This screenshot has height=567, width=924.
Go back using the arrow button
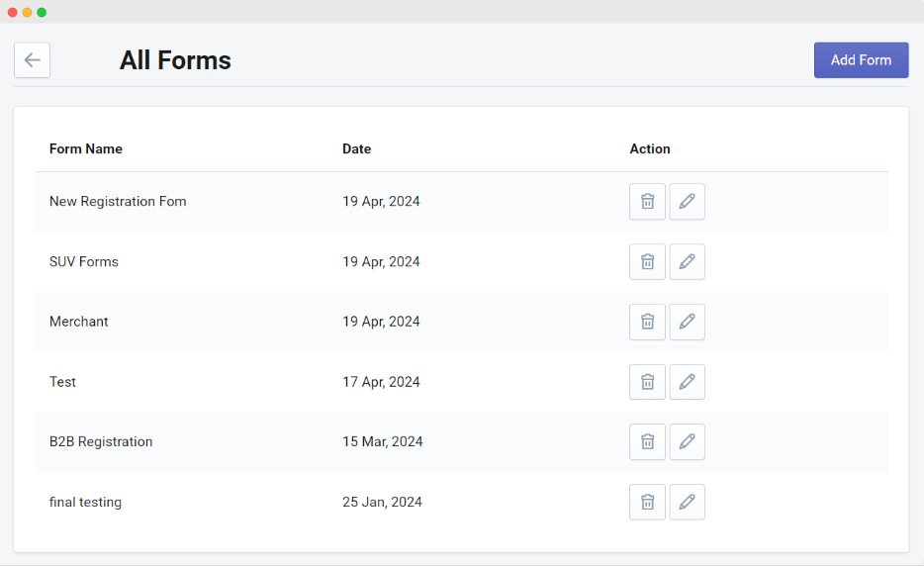[32, 60]
